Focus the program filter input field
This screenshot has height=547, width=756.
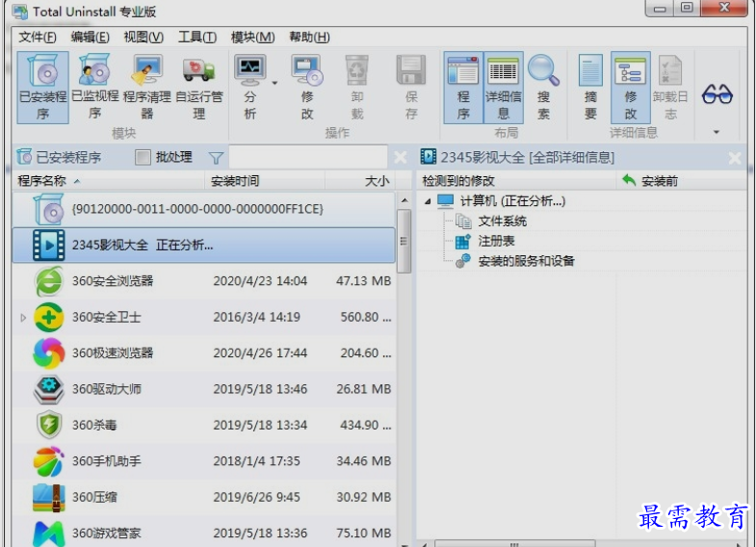308,157
